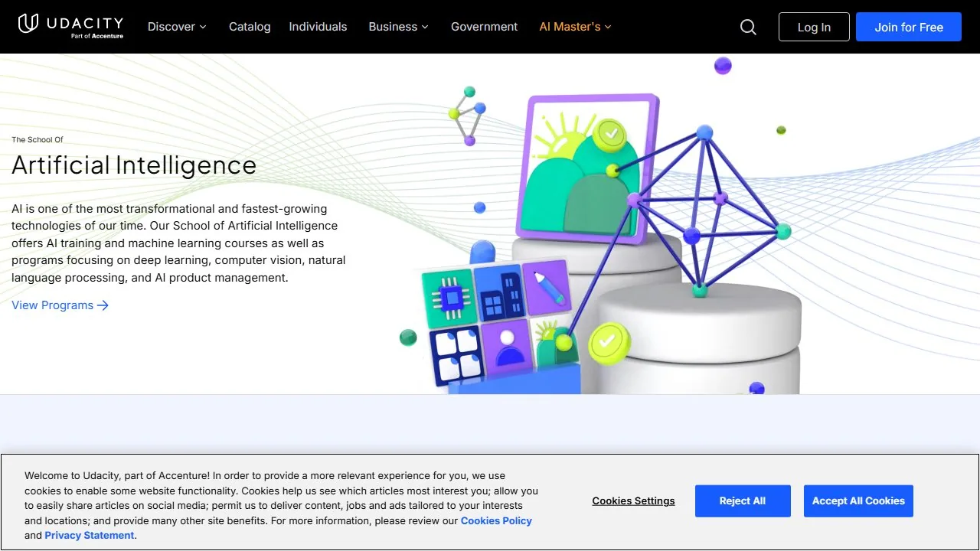The height and width of the screenshot is (551, 980).
Task: Open the Cookies Policy link
Action: [x=496, y=520]
